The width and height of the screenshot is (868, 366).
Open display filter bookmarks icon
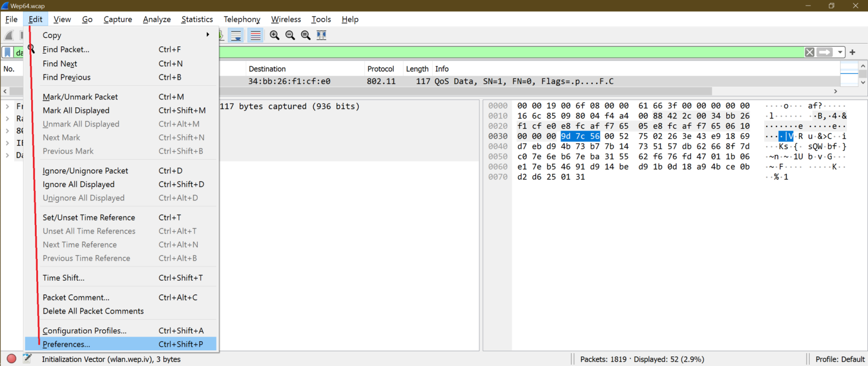pyautogui.click(x=7, y=52)
